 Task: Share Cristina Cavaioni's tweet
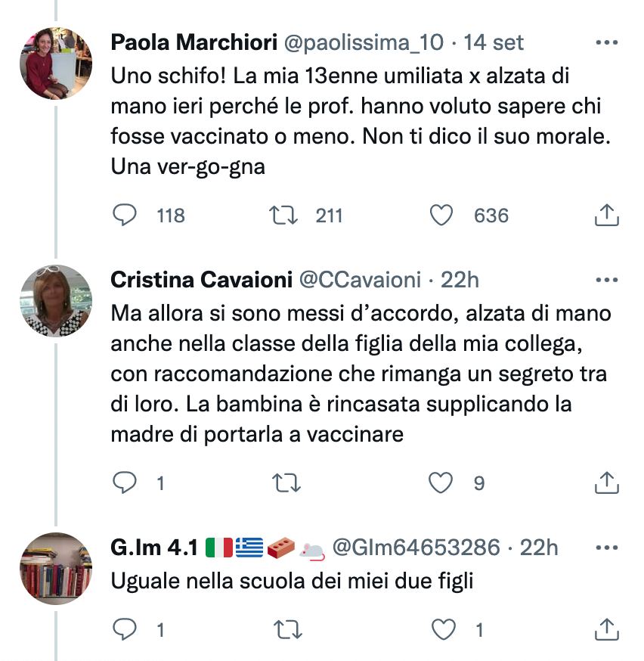coord(606,483)
